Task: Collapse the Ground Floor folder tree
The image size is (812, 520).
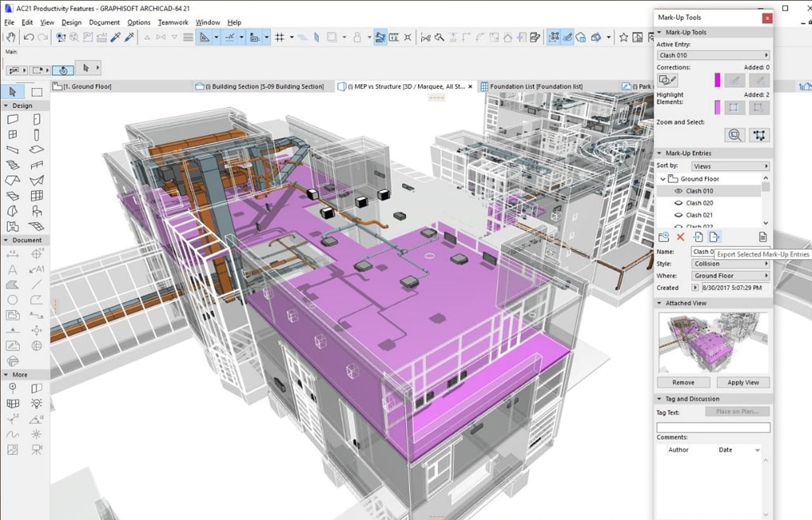Action: 664,179
